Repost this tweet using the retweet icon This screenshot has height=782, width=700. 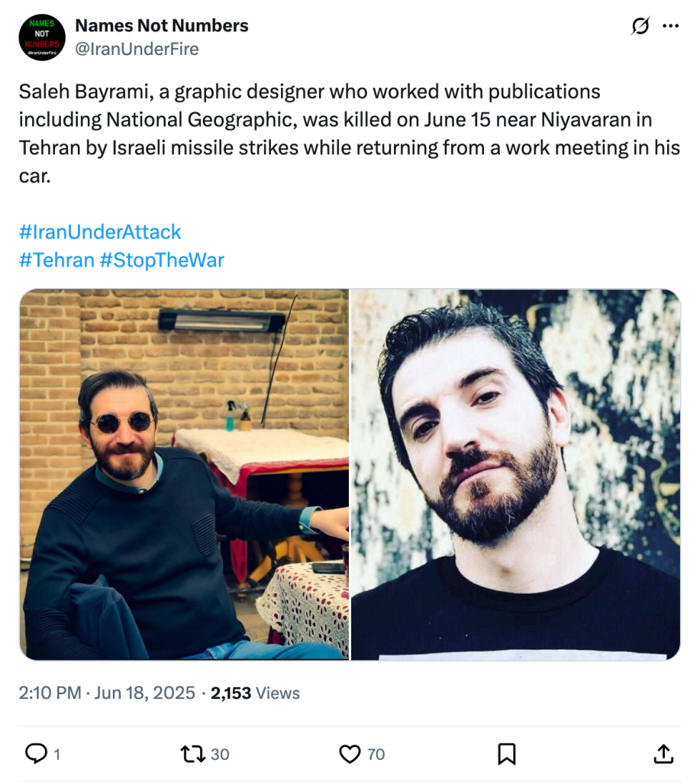[192, 754]
